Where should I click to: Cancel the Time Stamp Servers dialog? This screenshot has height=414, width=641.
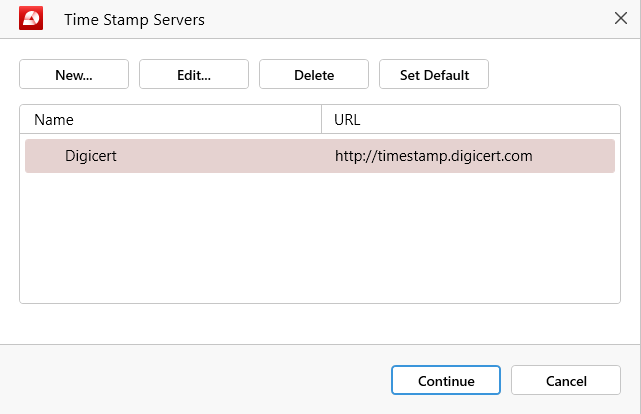pyautogui.click(x=566, y=380)
